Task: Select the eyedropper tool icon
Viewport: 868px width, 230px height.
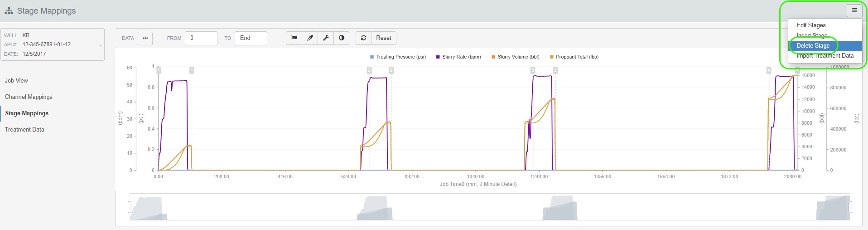Action: [x=310, y=38]
